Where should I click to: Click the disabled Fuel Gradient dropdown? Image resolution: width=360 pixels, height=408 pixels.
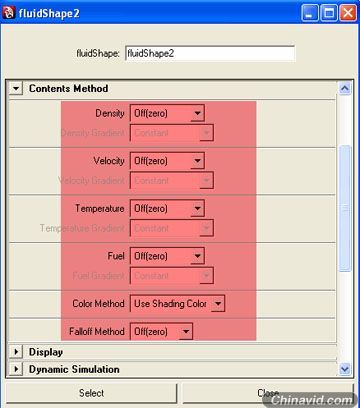pyautogui.click(x=172, y=276)
